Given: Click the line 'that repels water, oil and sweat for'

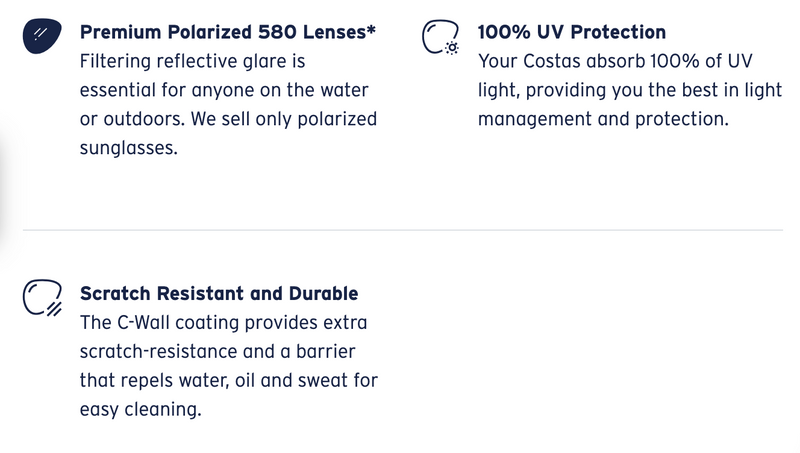Looking at the screenshot, I should point(229,381).
